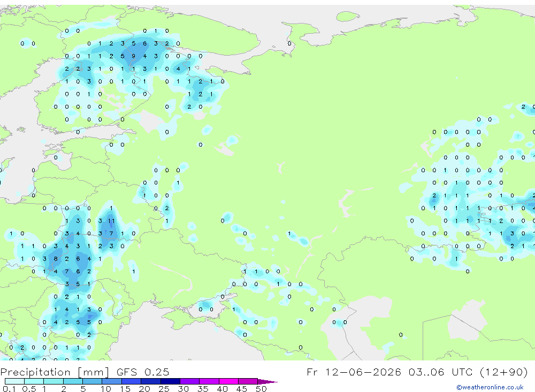535x392 pixels.
Task: Click the '11' precipitation value on the map
Action: 111,221
